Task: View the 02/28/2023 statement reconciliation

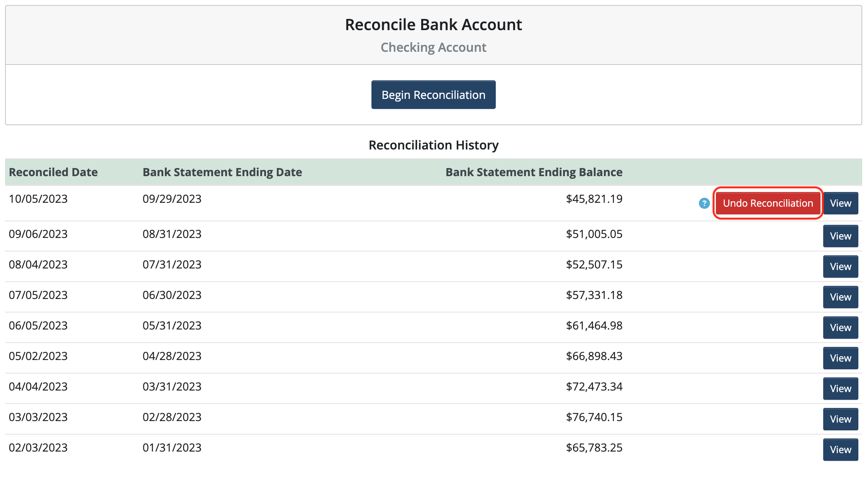Action: click(840, 419)
